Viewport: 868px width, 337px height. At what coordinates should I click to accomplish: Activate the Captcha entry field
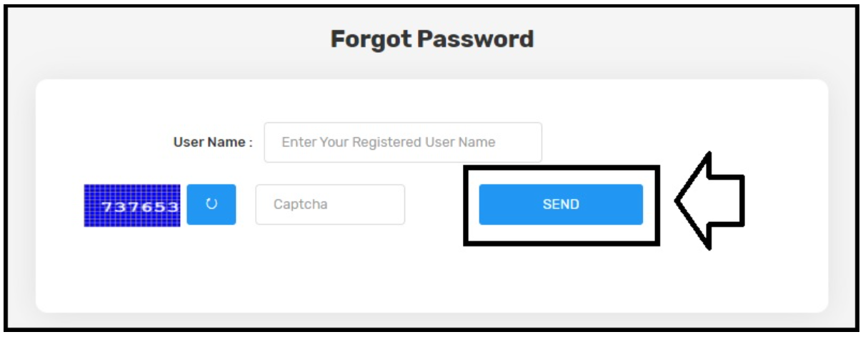click(330, 204)
